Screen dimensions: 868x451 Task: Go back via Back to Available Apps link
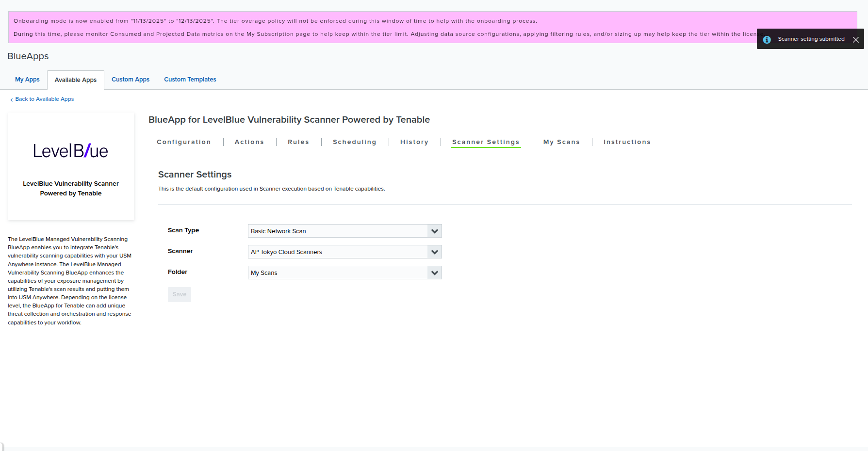point(45,99)
